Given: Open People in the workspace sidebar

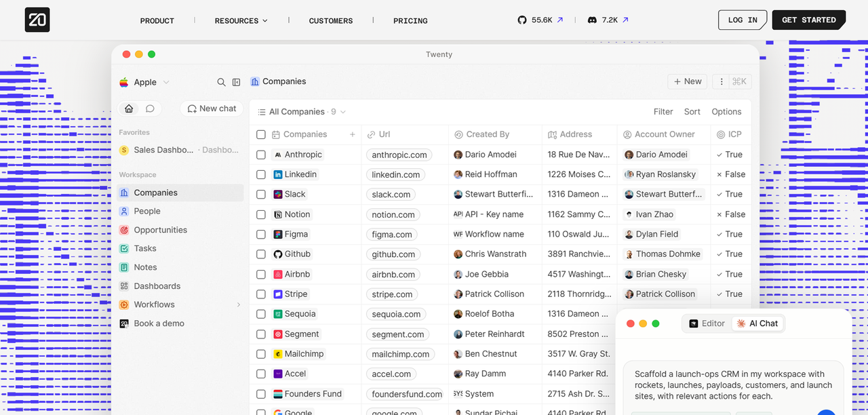Looking at the screenshot, I should (180, 211).
